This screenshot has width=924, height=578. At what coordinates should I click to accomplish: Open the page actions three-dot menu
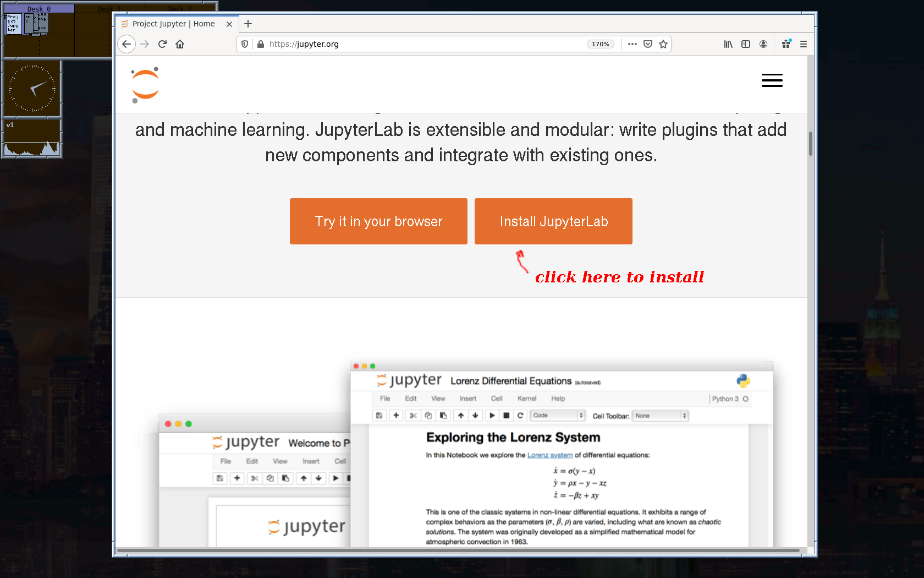(x=632, y=44)
